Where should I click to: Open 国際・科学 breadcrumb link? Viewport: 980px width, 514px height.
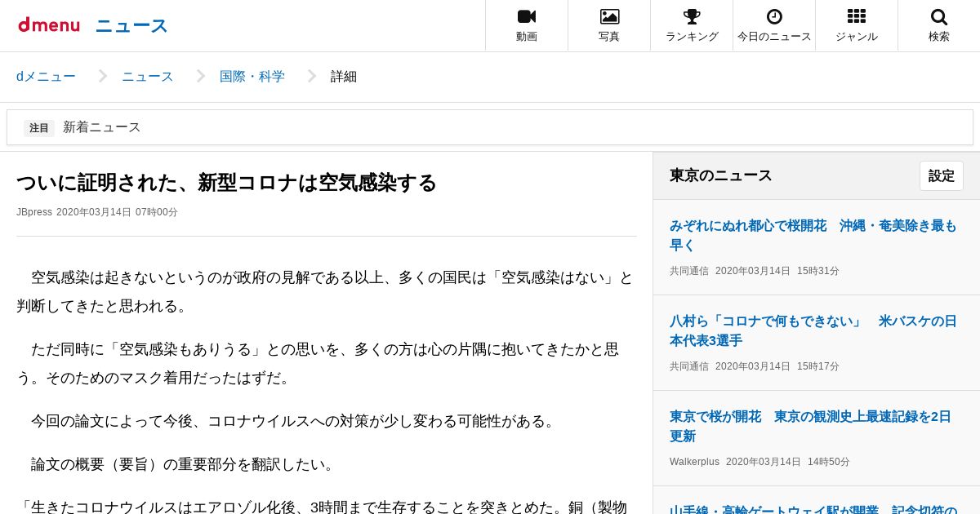[x=252, y=77]
